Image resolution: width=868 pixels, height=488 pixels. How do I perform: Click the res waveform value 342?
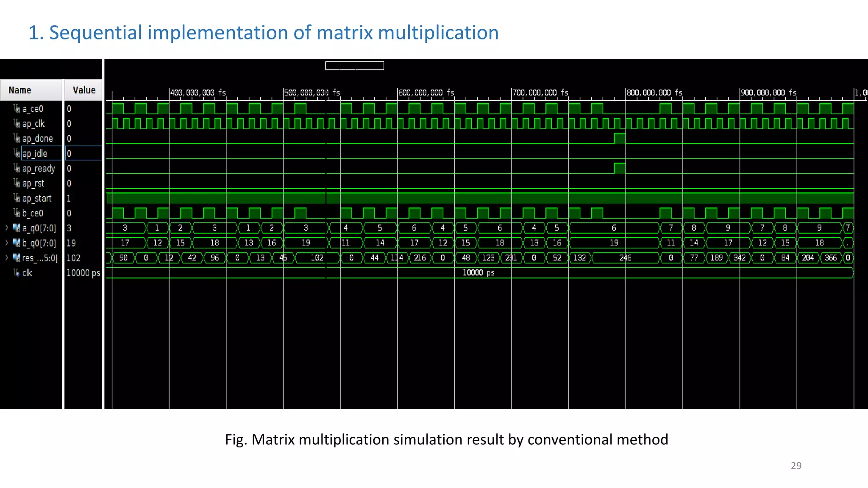point(739,258)
